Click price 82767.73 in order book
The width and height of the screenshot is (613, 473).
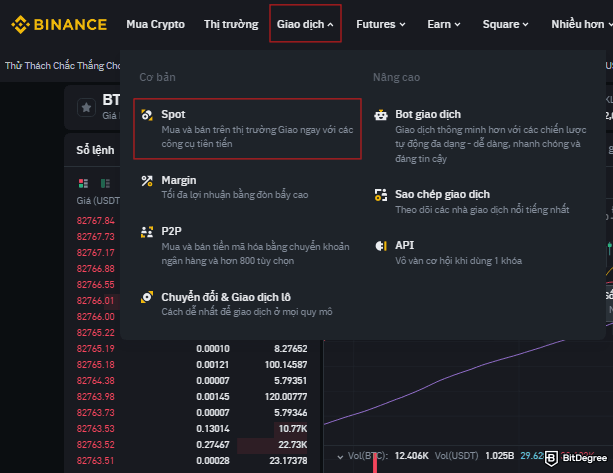(96, 237)
